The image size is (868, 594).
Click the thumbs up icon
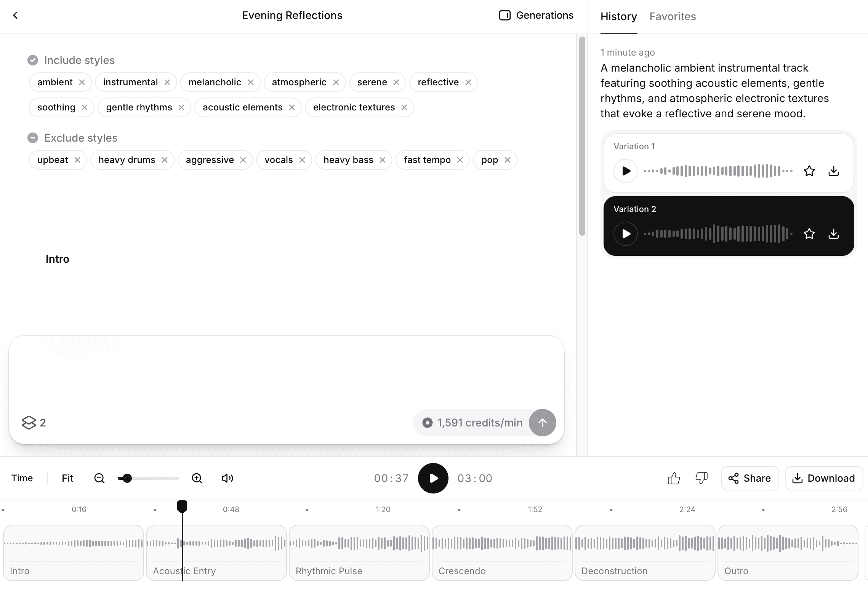click(674, 478)
